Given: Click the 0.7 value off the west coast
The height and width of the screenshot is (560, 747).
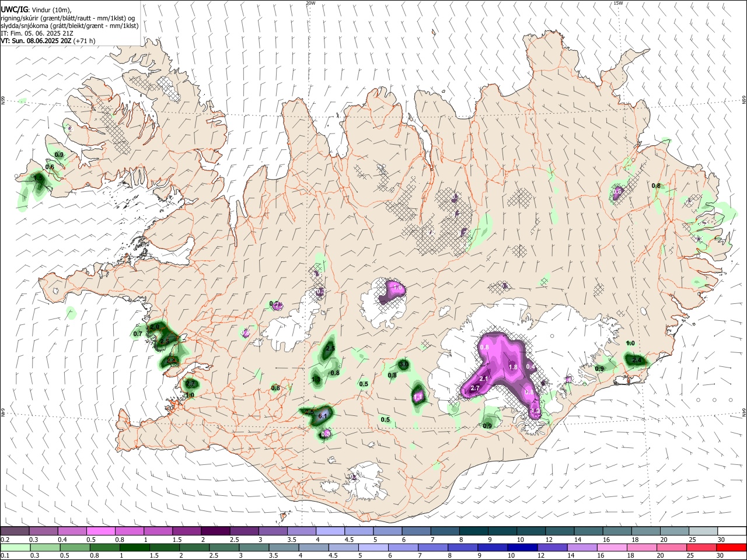Looking at the screenshot, I should 138,334.
